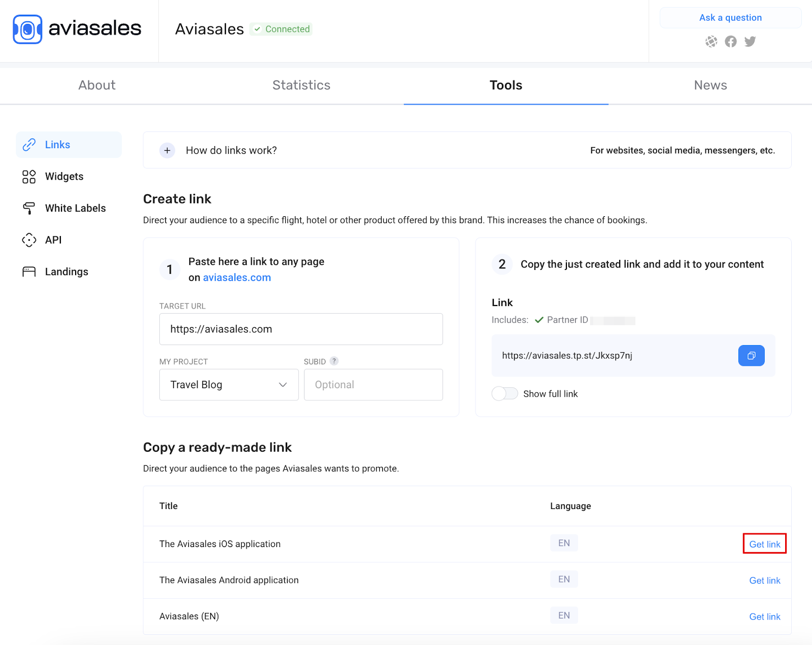Click the SUBID Optional input field
812x645 pixels.
374,385
